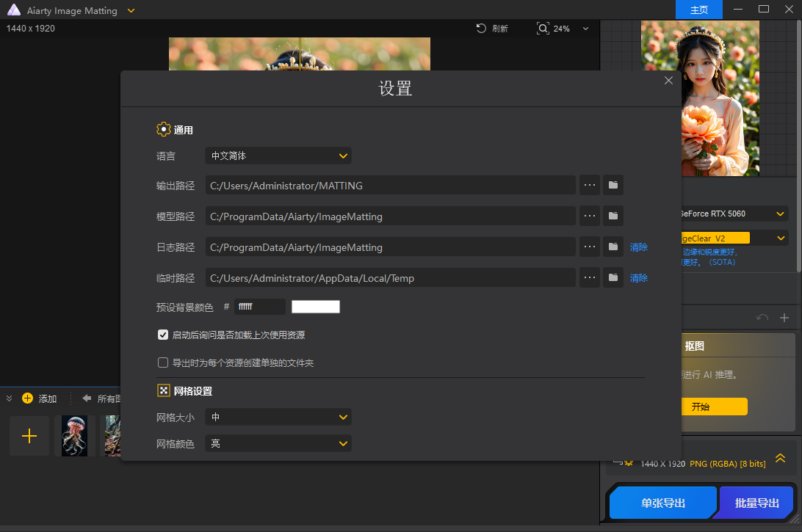This screenshot has width=802, height=532.
Task: Select the jellyfish image thumbnail
Action: coord(74,436)
